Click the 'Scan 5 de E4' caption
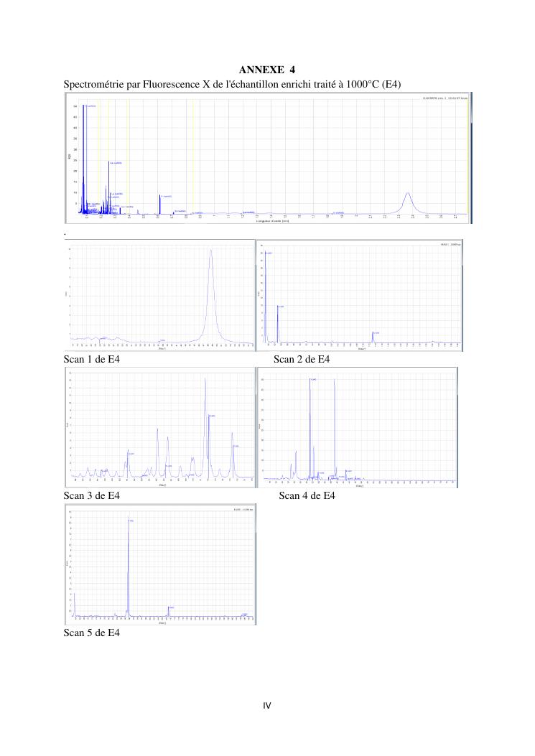Viewport: 535px width, 756px height. click(x=91, y=633)
